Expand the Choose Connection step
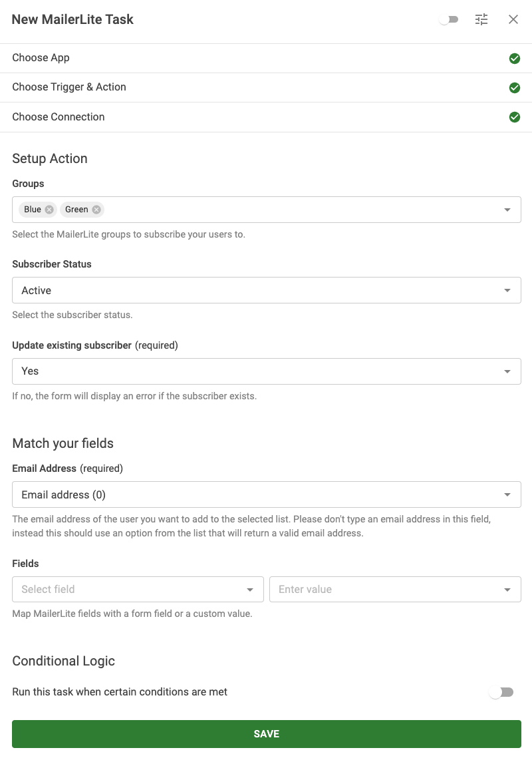Image resolution: width=532 pixels, height=760 pixels. [x=59, y=117]
